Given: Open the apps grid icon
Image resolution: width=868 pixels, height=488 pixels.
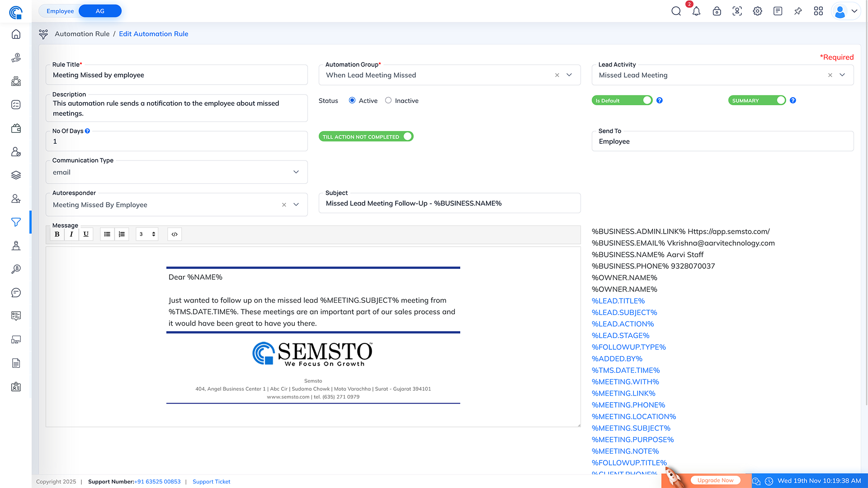Looking at the screenshot, I should coord(818,11).
